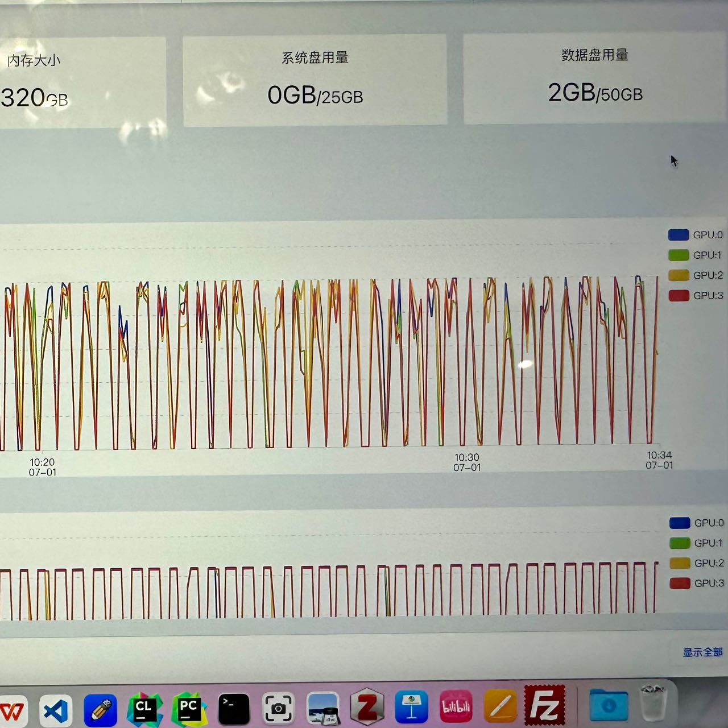Toggle GPU:1 series in upper chart legend
Screen dimensions: 728x728
(694, 255)
